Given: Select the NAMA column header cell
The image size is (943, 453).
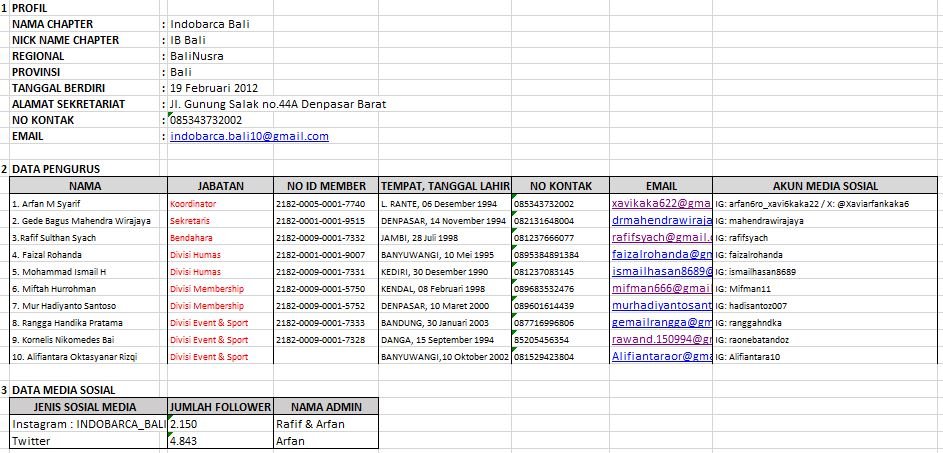Looking at the screenshot, I should coord(88,186).
